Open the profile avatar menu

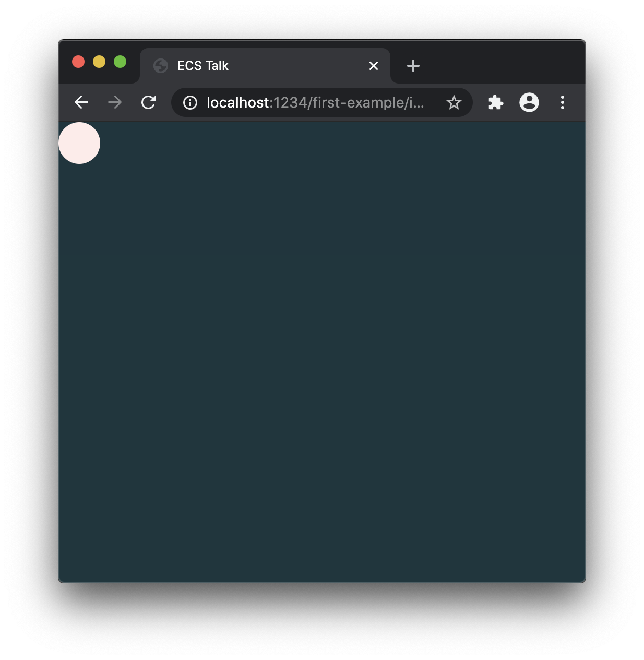529,102
